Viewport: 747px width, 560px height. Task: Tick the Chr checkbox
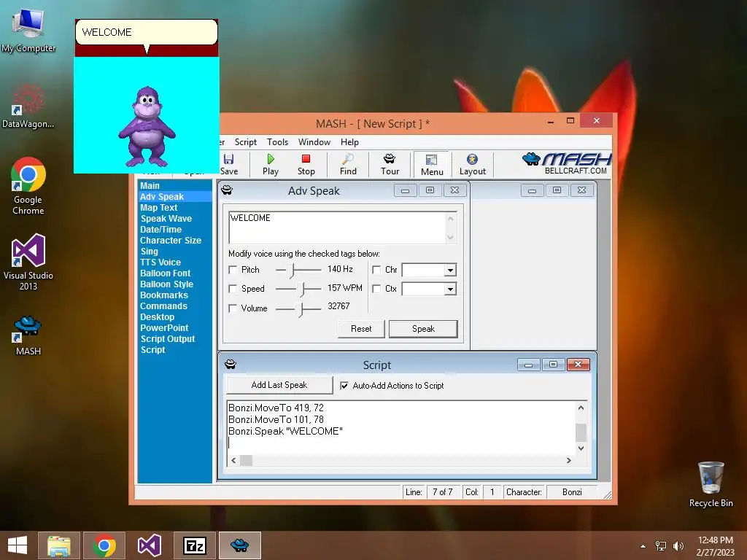click(x=376, y=270)
